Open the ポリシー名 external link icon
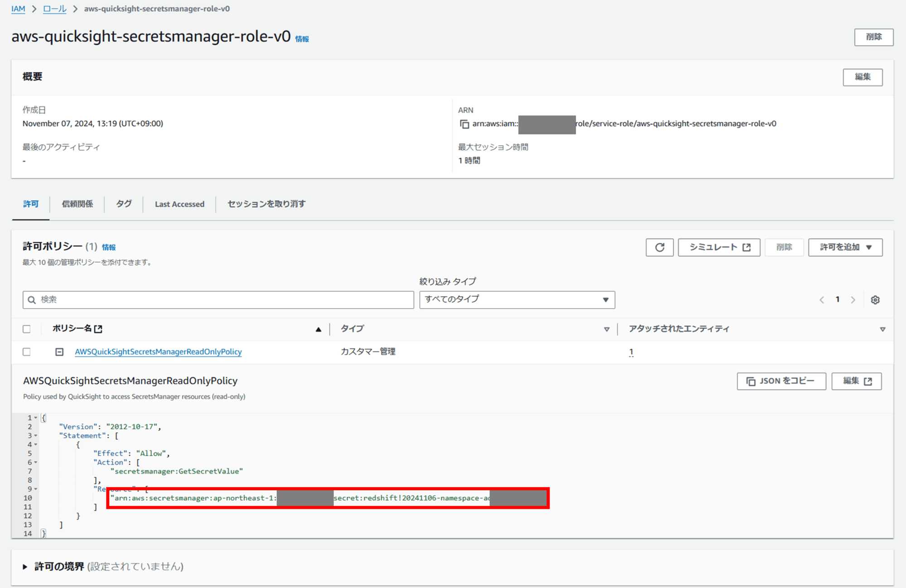The width and height of the screenshot is (906, 588). coord(98,329)
